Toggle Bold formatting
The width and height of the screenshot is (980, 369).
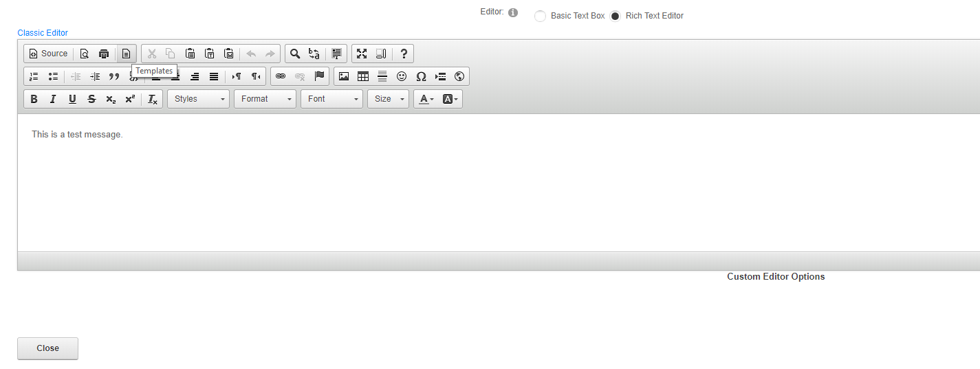pyautogui.click(x=34, y=99)
